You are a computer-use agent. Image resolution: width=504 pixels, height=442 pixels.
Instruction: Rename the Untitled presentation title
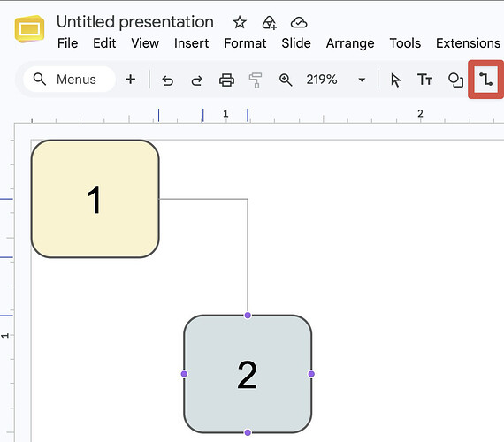click(x=135, y=22)
